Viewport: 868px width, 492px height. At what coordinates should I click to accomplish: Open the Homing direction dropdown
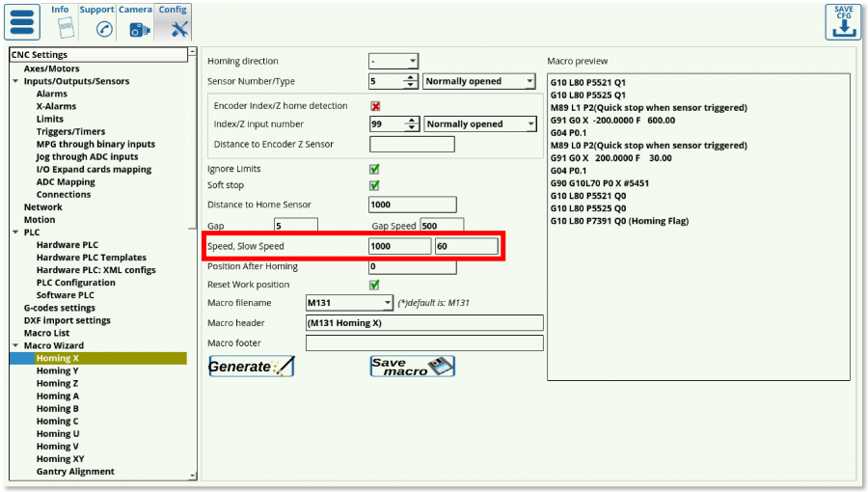tap(393, 61)
